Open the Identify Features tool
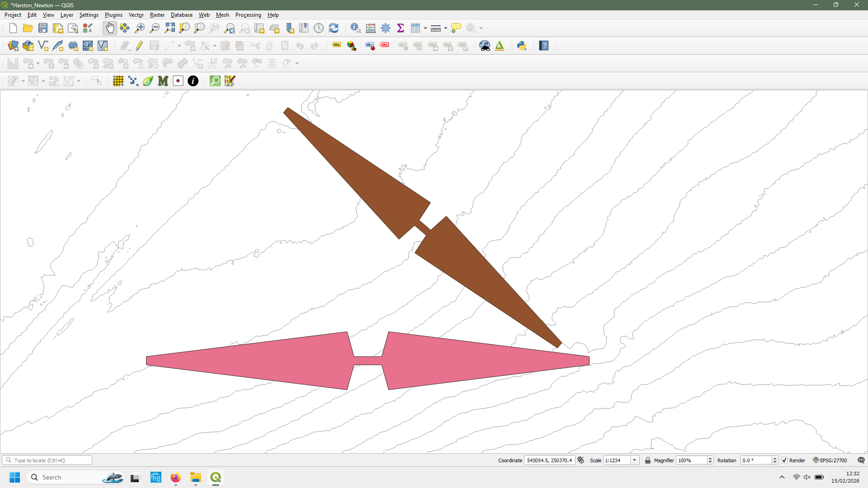 coord(355,28)
